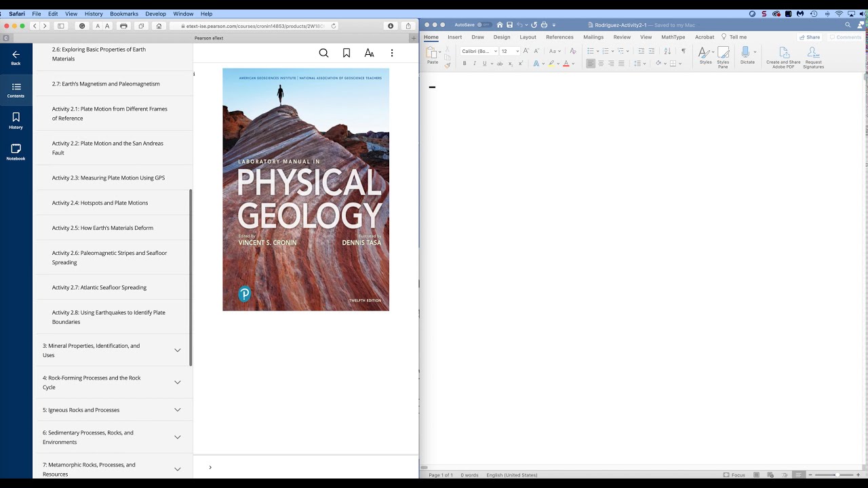Click Sort icon in Word ribbon

(667, 51)
